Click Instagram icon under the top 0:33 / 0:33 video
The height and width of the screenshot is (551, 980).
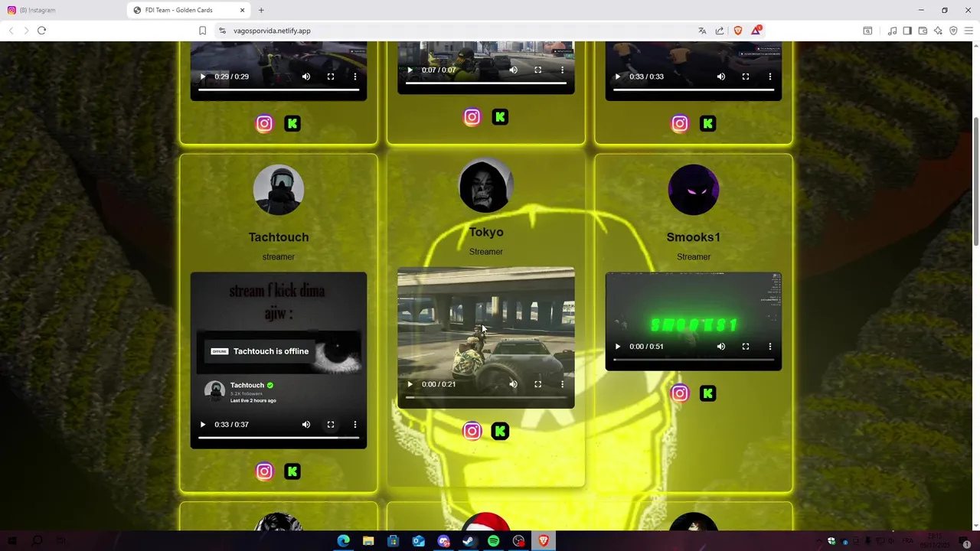(x=680, y=123)
